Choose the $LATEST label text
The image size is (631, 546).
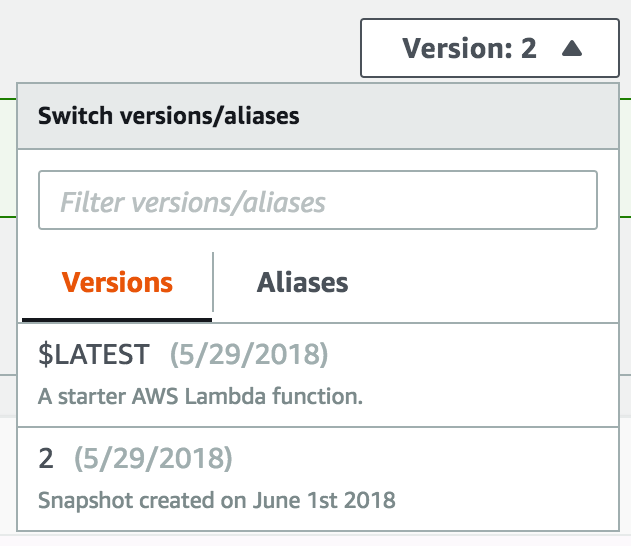coord(93,354)
